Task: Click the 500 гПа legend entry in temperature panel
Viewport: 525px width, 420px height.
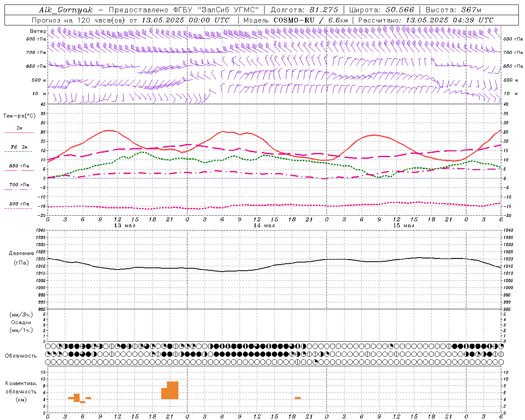Action: 19,204
